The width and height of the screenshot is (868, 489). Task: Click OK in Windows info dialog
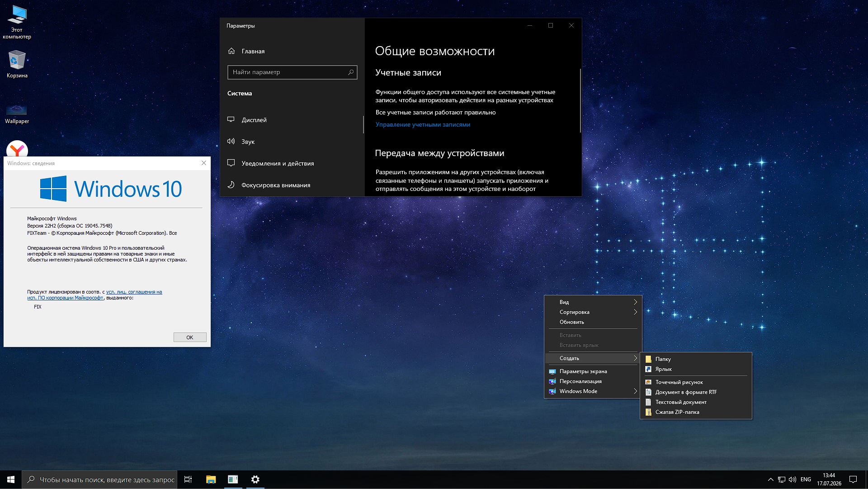point(190,337)
